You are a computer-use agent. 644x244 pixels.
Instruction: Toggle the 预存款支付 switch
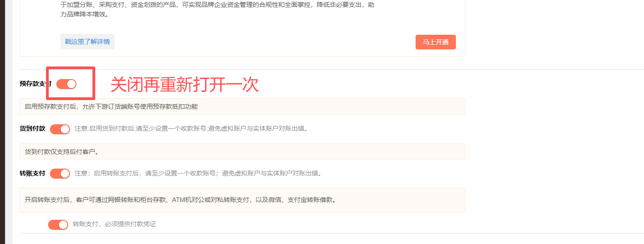click(x=66, y=84)
